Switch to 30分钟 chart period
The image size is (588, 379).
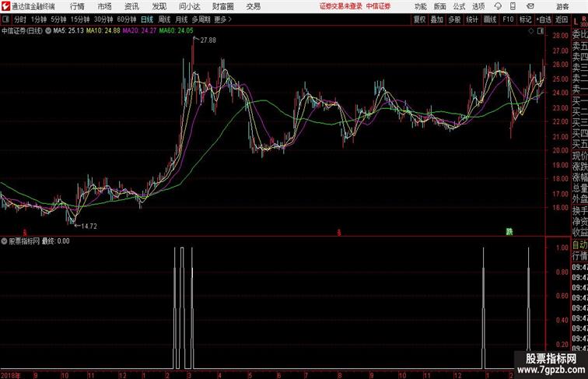[x=103, y=19]
